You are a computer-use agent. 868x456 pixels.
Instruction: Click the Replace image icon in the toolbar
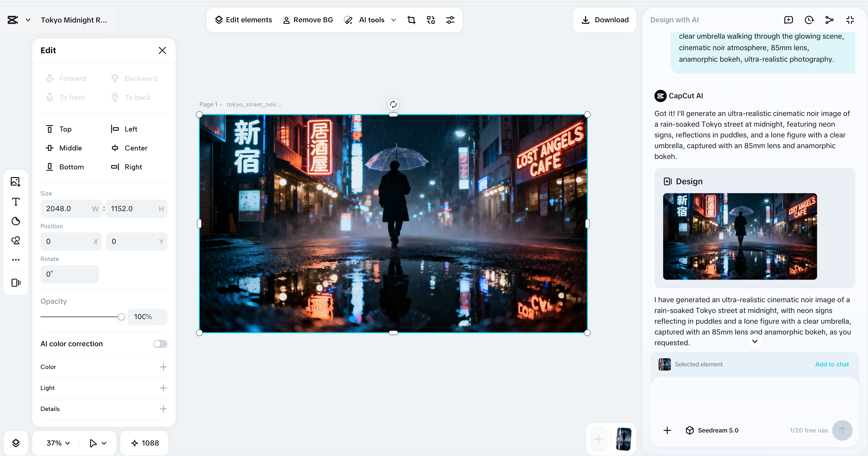pyautogui.click(x=431, y=20)
